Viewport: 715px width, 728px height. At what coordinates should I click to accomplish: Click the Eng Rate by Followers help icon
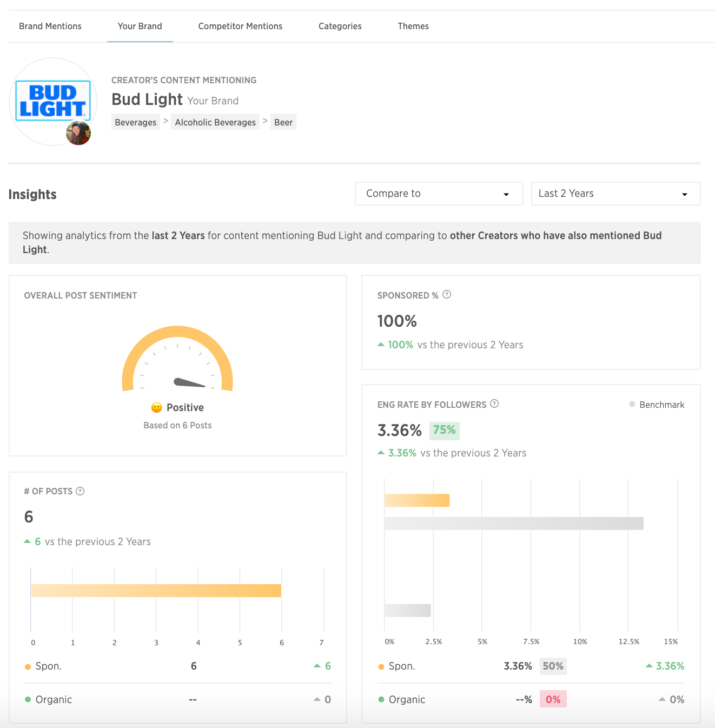pyautogui.click(x=494, y=403)
